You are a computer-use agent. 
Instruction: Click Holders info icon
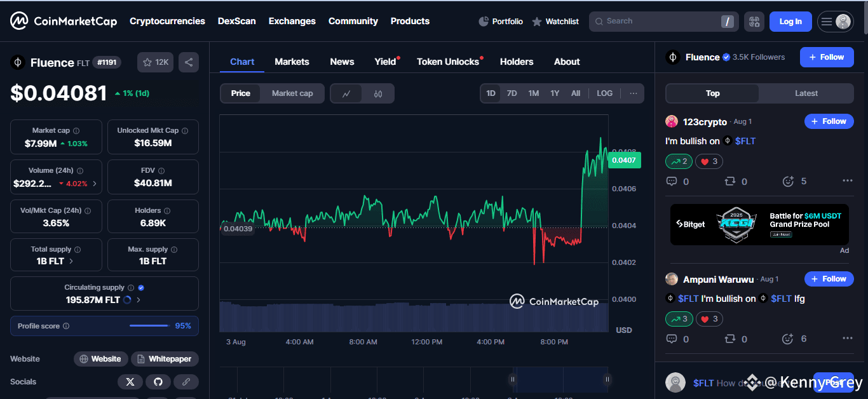(x=167, y=210)
